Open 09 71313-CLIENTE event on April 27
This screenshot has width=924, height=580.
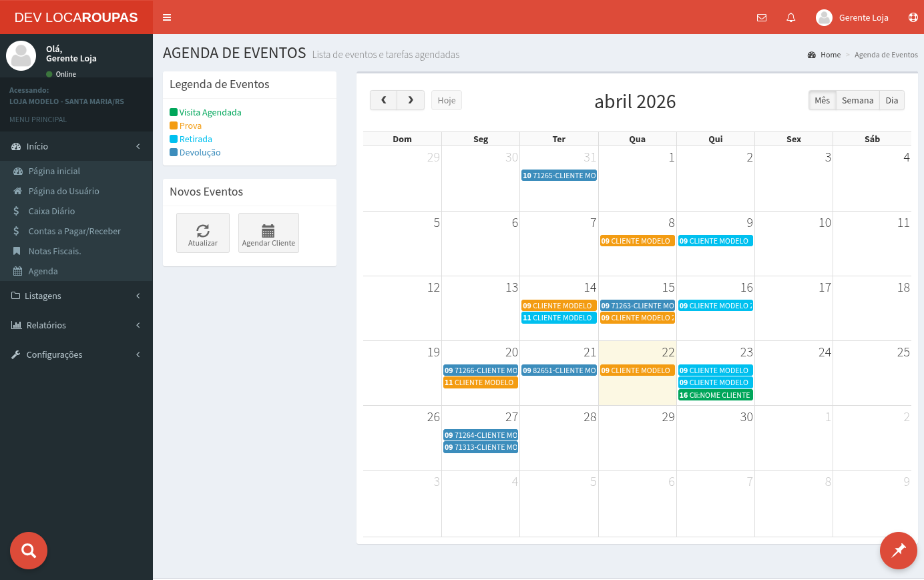coord(481,447)
